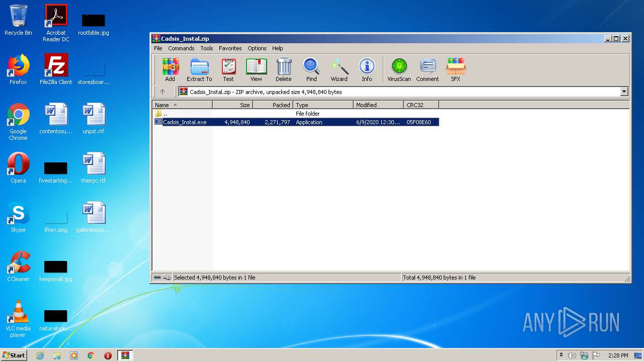Sort by Modified column header
644x362 pixels.
(378, 105)
